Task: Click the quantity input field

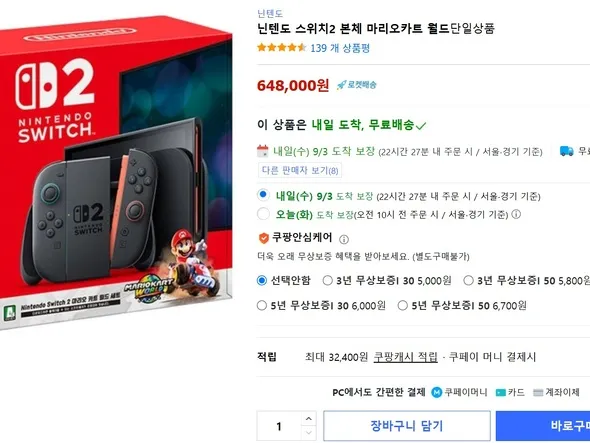Action: [x=279, y=426]
